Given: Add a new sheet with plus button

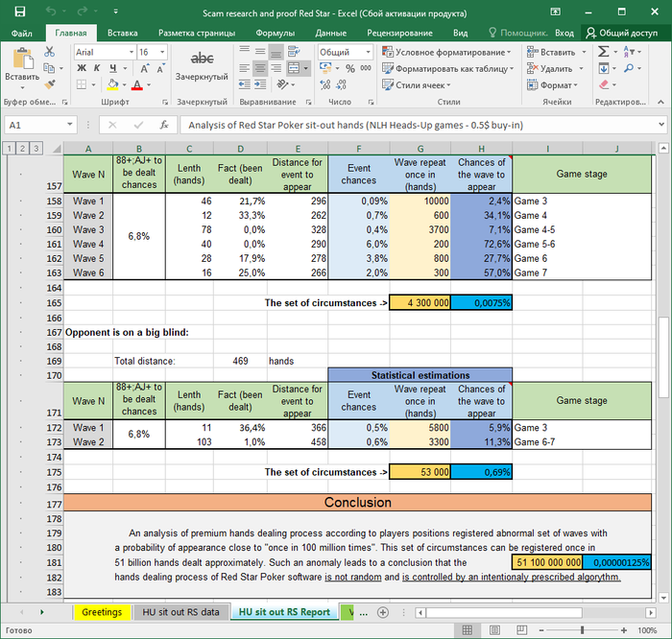Looking at the screenshot, I should [383, 612].
